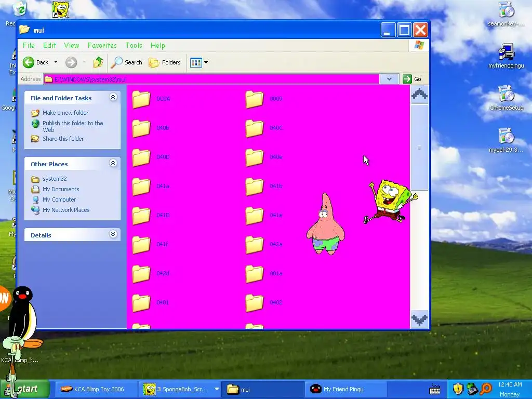Click the Patrick Star character
Viewport: 532px width, 399px height.
[x=325, y=224]
